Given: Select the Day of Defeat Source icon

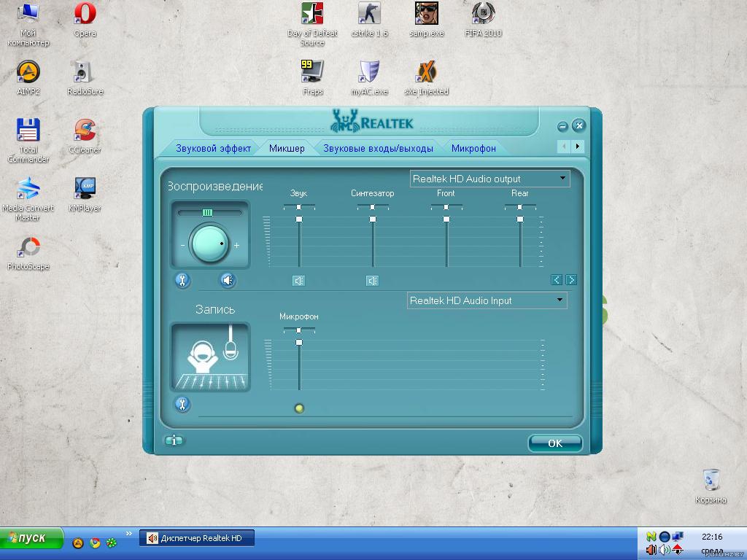Looking at the screenshot, I should pyautogui.click(x=312, y=24).
